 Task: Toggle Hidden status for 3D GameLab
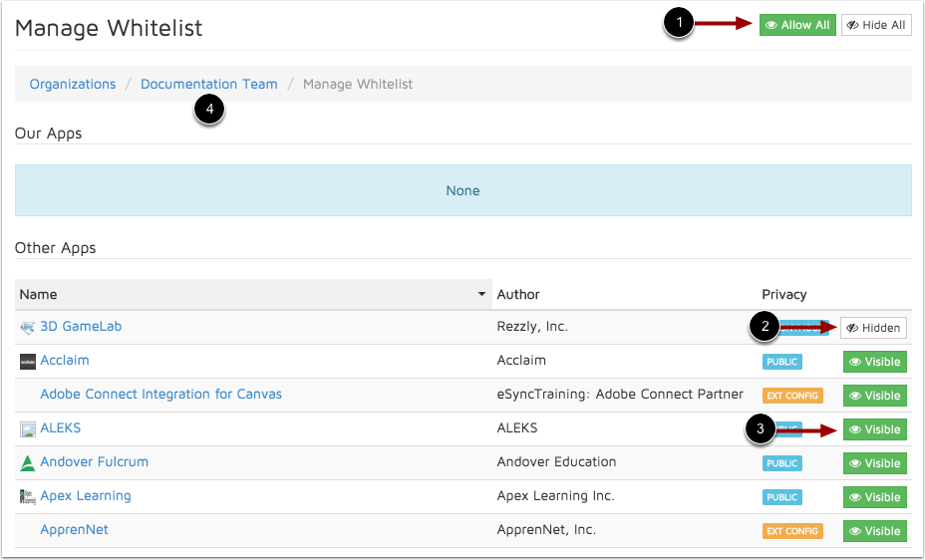tap(873, 328)
